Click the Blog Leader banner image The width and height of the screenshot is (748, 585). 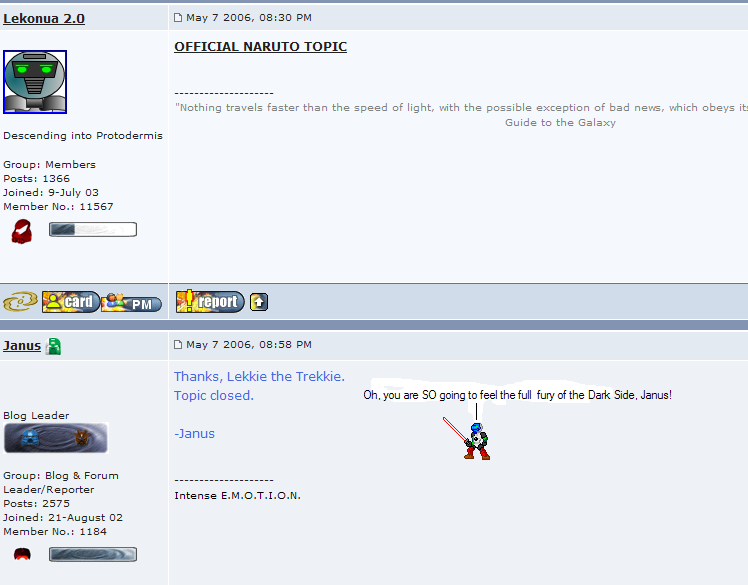pos(56,438)
